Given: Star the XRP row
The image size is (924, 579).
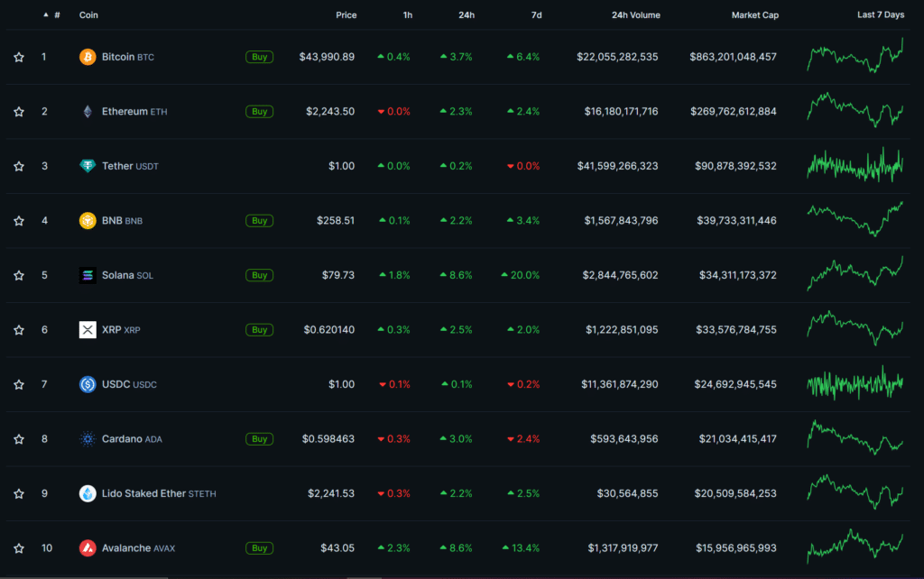Looking at the screenshot, I should (19, 330).
